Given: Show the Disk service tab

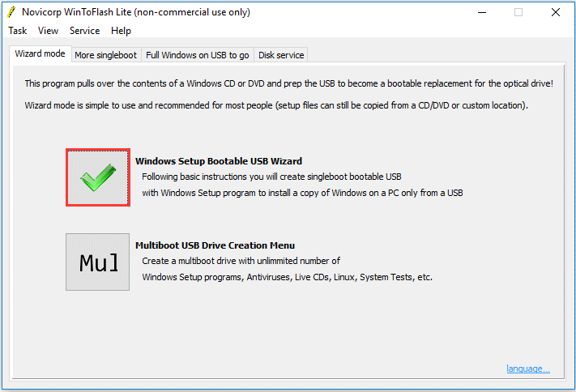Looking at the screenshot, I should [281, 55].
